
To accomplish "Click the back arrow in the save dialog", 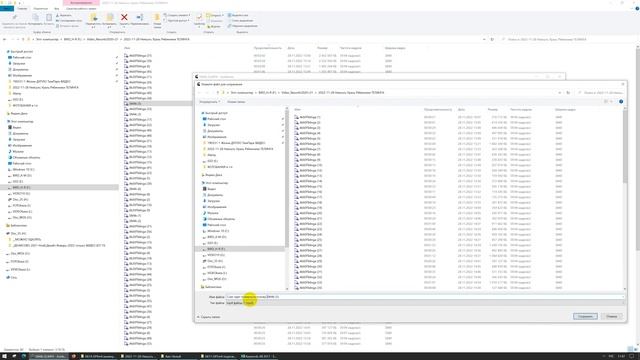I will coord(200,93).
